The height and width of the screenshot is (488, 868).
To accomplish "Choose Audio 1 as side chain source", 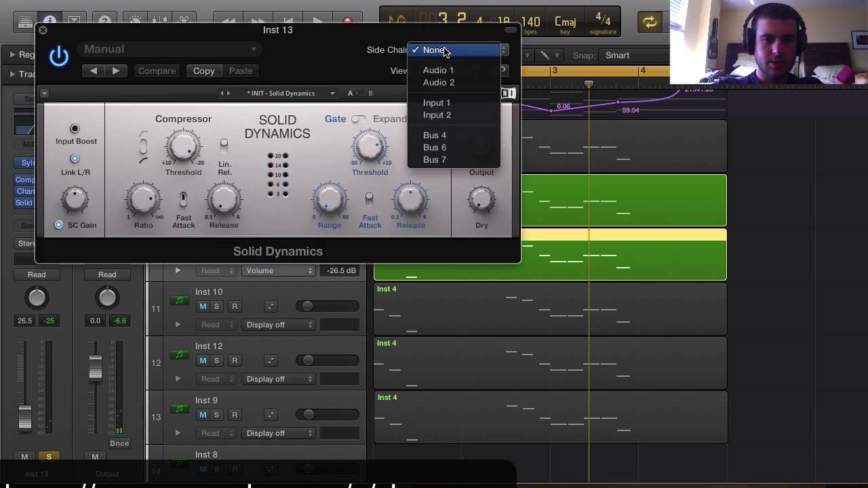I will 454,70.
